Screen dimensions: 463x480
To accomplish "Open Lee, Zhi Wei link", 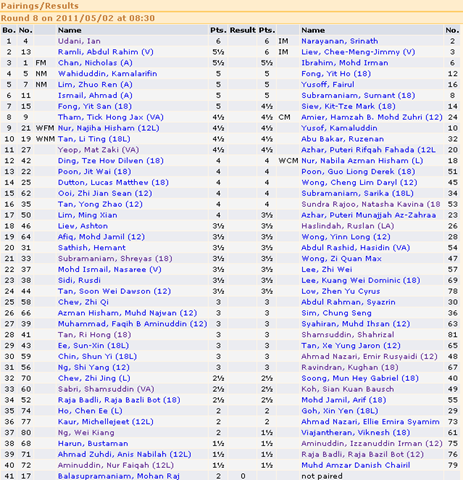I will pos(327,270).
